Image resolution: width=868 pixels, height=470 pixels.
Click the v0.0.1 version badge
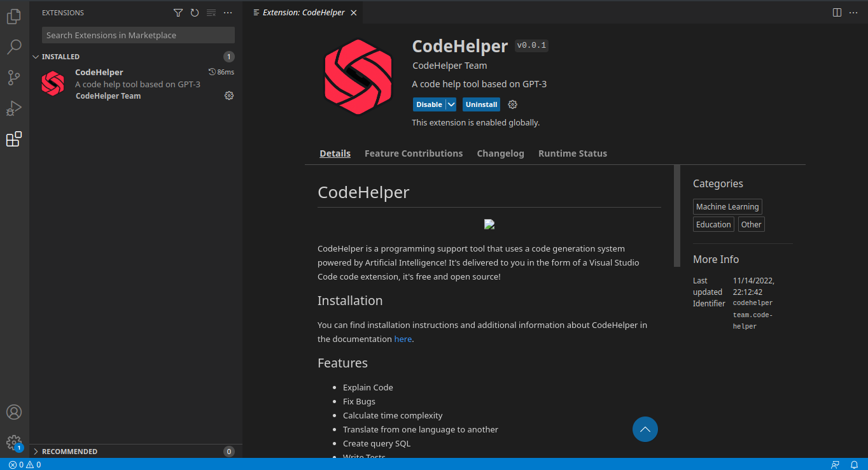531,45
